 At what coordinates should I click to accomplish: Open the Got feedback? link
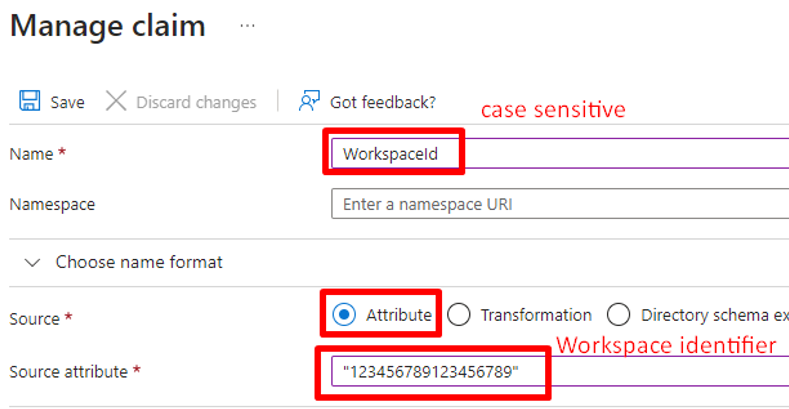pos(382,102)
